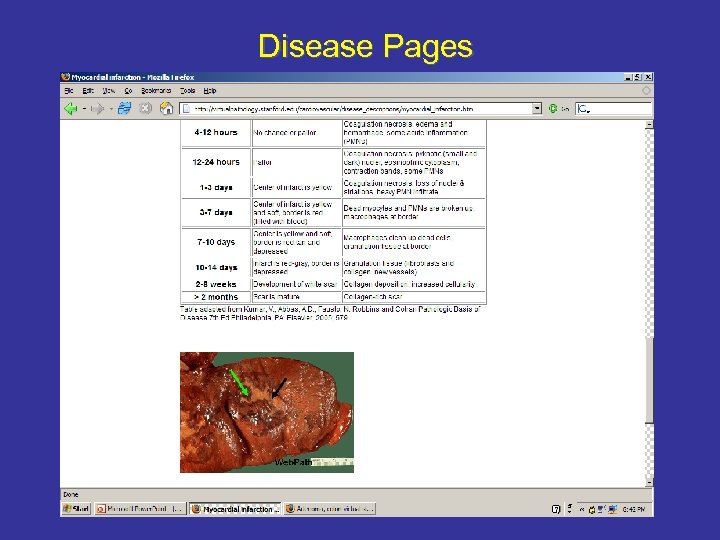
Task: Click the '12-24 hours' table cell
Action: point(216,162)
